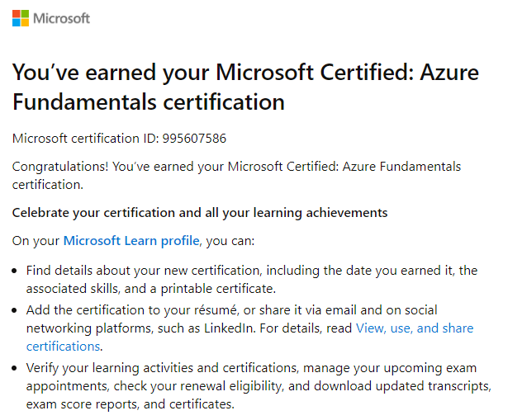Click the 'Find details about your new certification' text
522x420 pixels.
coord(143,271)
